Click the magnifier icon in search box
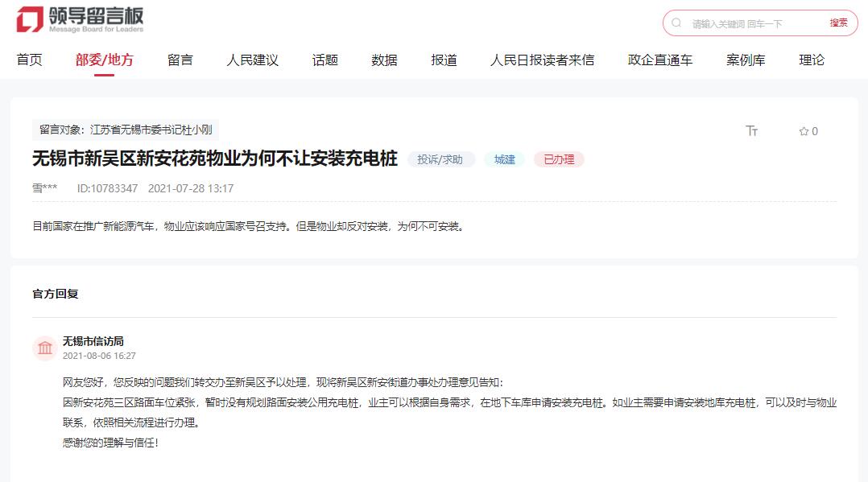Image resolution: width=868 pixels, height=482 pixels. 676,23
